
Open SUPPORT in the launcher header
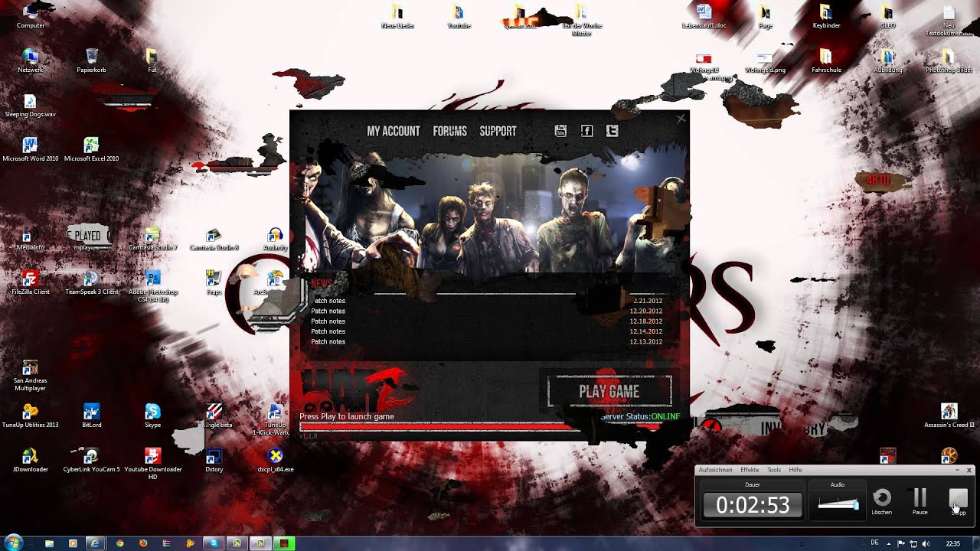point(498,131)
